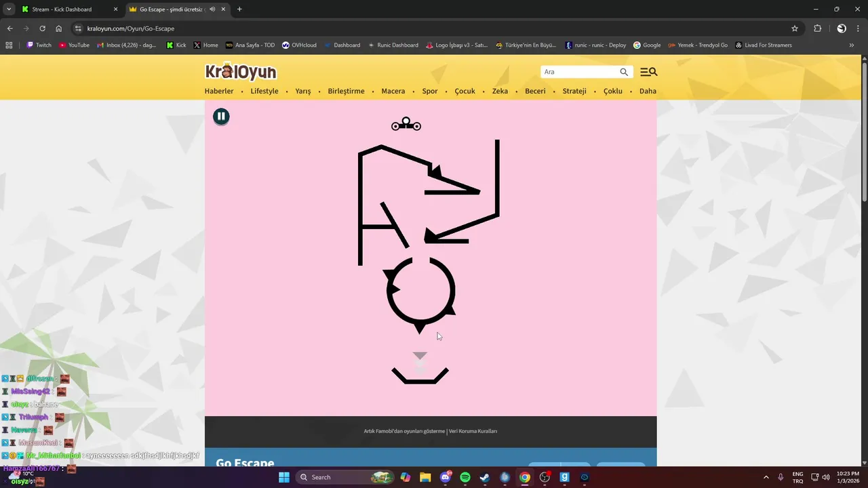Click the page vertical scrollbar
Screen dimensions: 868x488
864,132
